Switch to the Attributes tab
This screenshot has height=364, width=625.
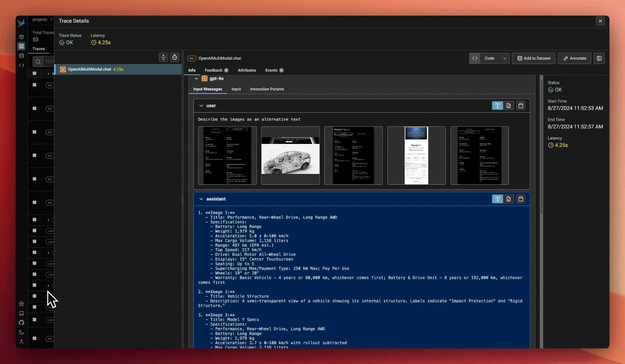(x=247, y=70)
